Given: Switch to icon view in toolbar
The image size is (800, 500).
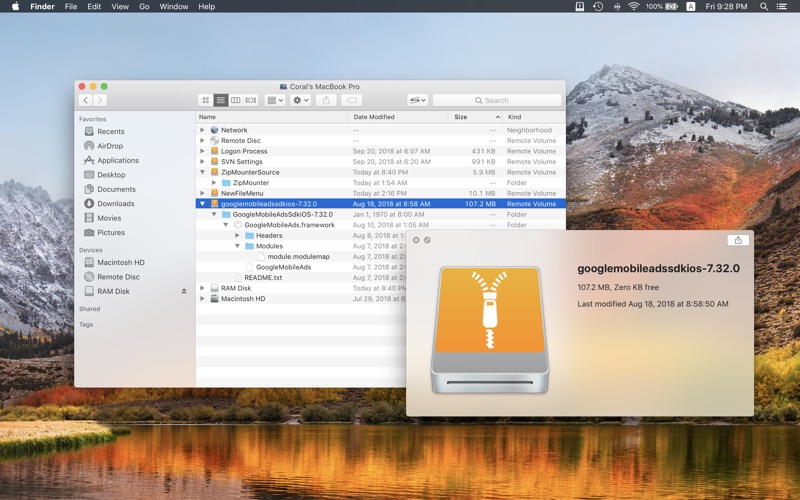Looking at the screenshot, I should click(206, 101).
